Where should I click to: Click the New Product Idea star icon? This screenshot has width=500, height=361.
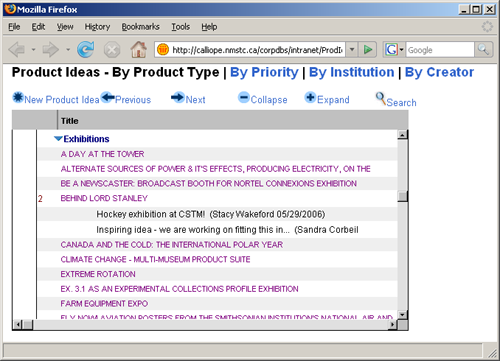pyautogui.click(x=18, y=97)
